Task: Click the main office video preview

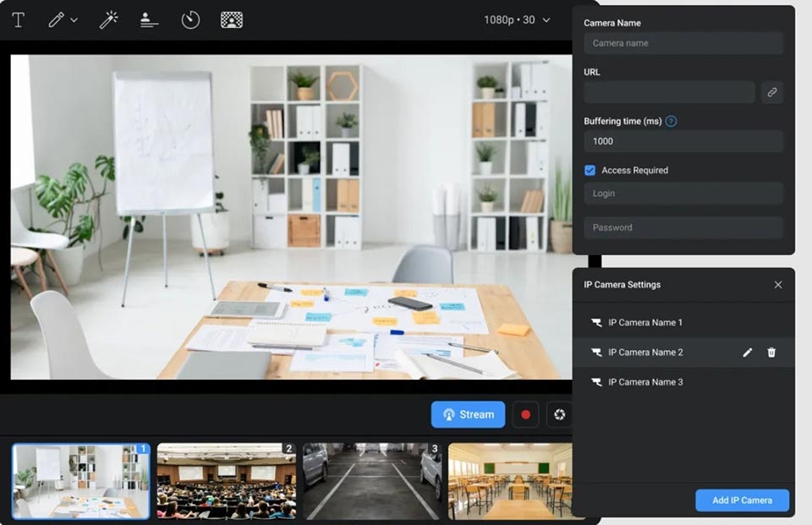Action: point(292,217)
